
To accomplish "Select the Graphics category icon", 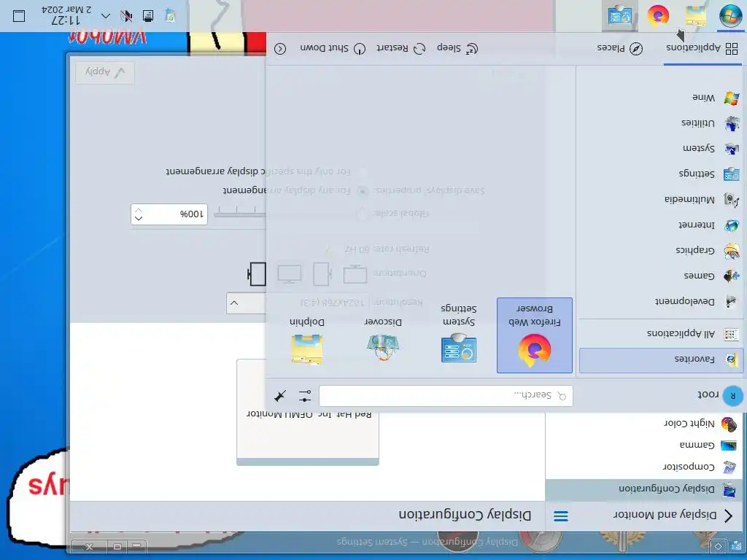I will pos(731,251).
